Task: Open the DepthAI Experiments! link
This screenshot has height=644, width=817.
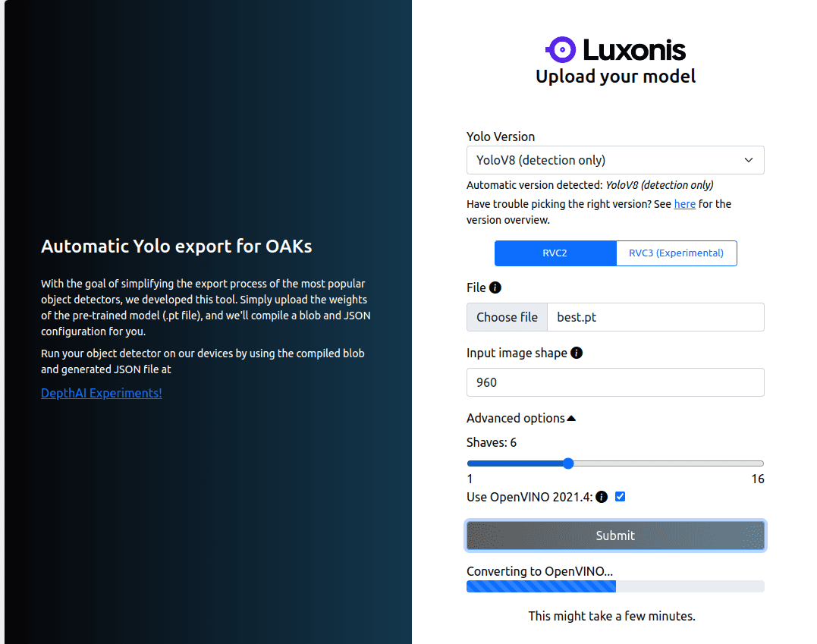Action: point(102,393)
